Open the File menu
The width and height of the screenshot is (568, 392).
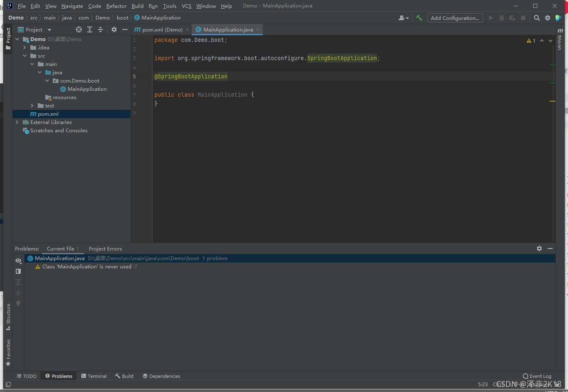(x=22, y=6)
